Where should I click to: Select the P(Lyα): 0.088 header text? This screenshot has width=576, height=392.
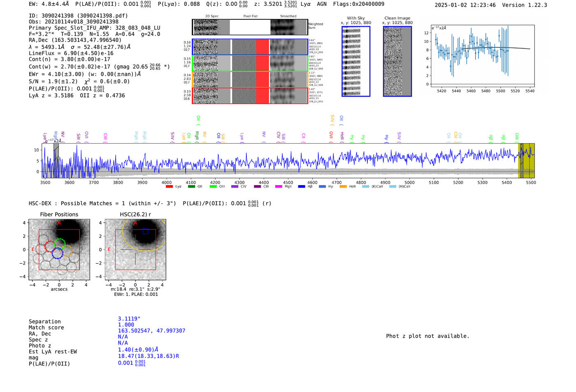tap(179, 4)
